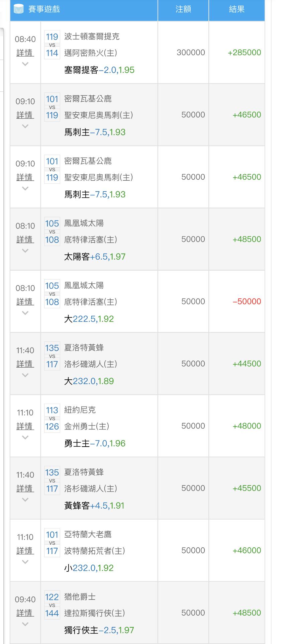Open 詳情 for the 黃蜂客+4.5 bet
Screen dimensions: 288x644
[x=25, y=488]
